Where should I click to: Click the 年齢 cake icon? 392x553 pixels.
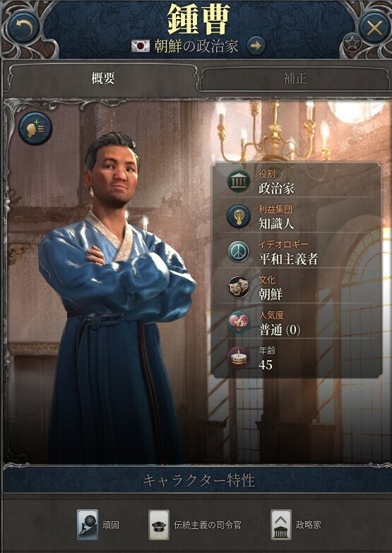coord(239,357)
